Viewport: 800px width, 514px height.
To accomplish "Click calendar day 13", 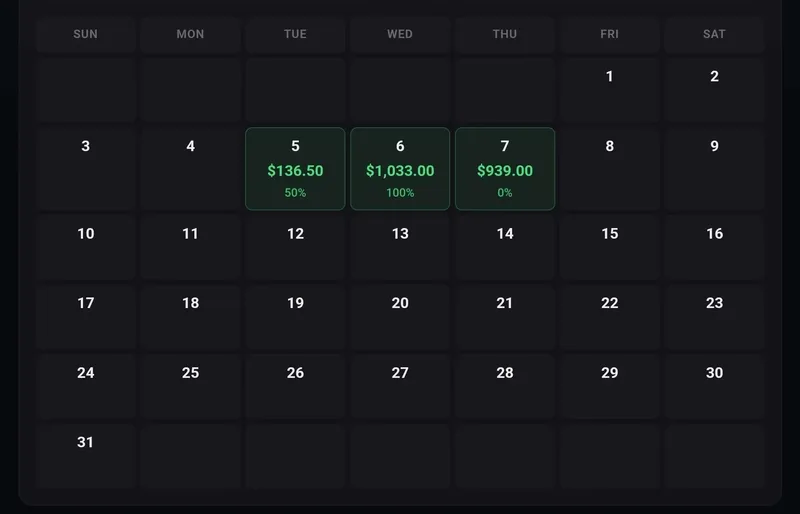I will coord(400,248).
